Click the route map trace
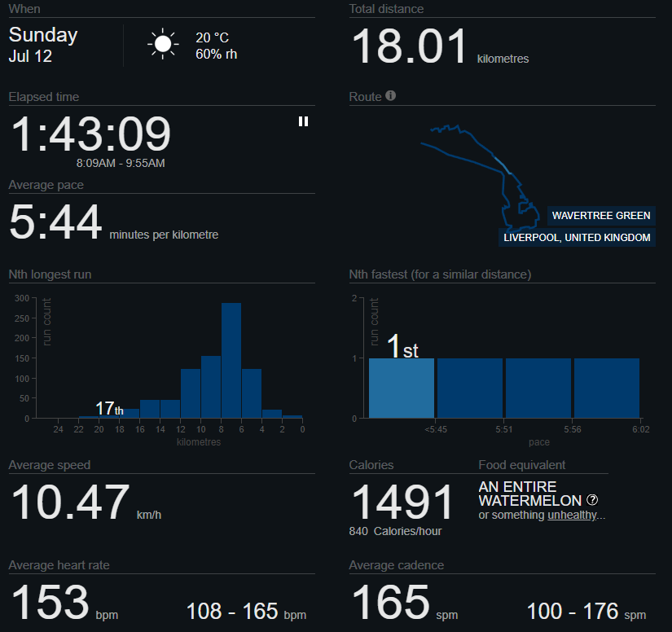 tap(481, 178)
